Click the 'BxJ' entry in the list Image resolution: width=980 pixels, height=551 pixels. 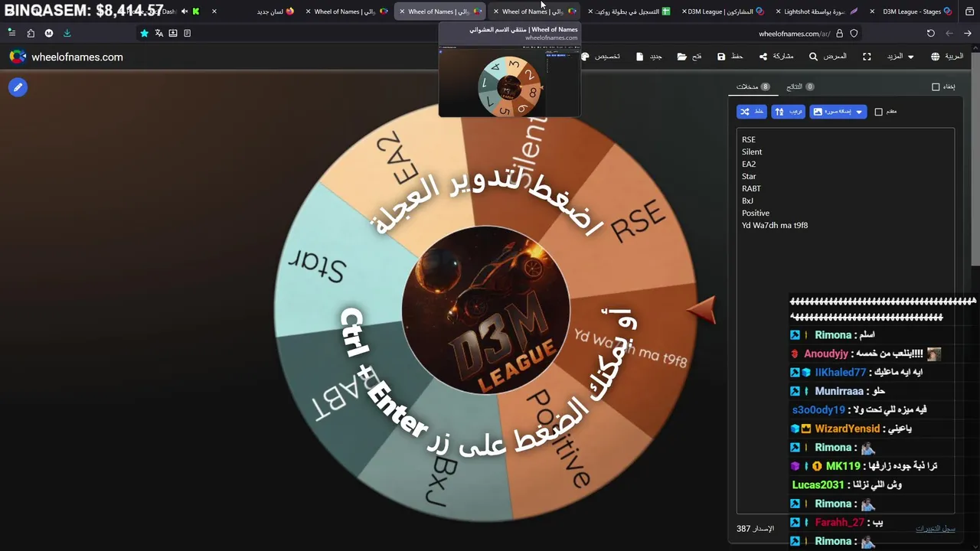tap(747, 201)
